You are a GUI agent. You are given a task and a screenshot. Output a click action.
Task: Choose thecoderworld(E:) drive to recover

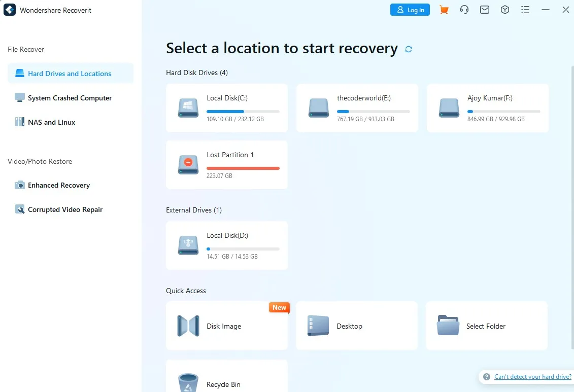point(356,108)
